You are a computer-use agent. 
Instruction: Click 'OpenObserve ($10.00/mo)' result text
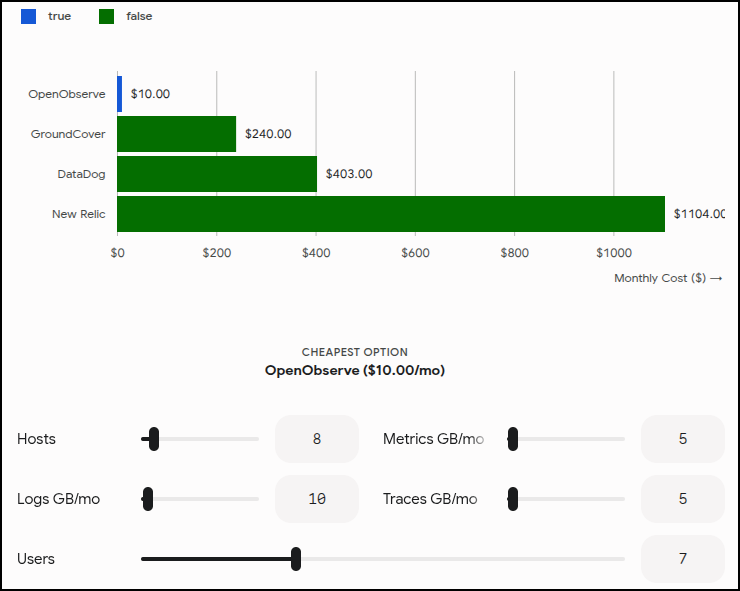[x=354, y=370]
